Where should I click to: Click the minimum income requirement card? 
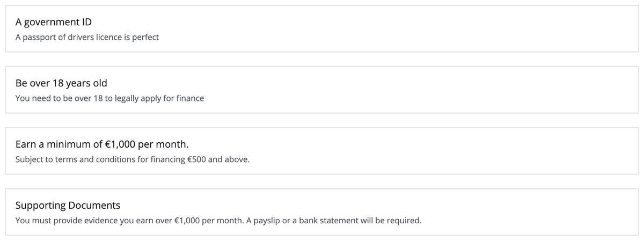point(322,151)
